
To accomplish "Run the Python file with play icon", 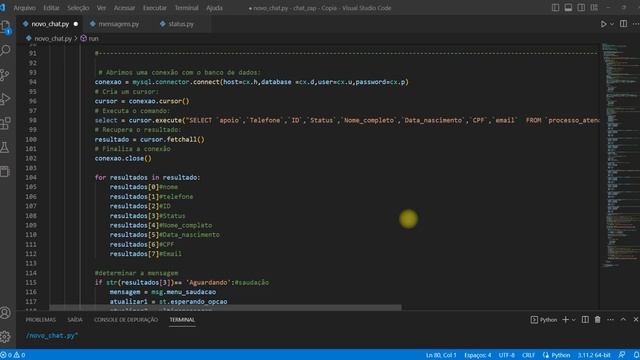I will tap(603, 24).
